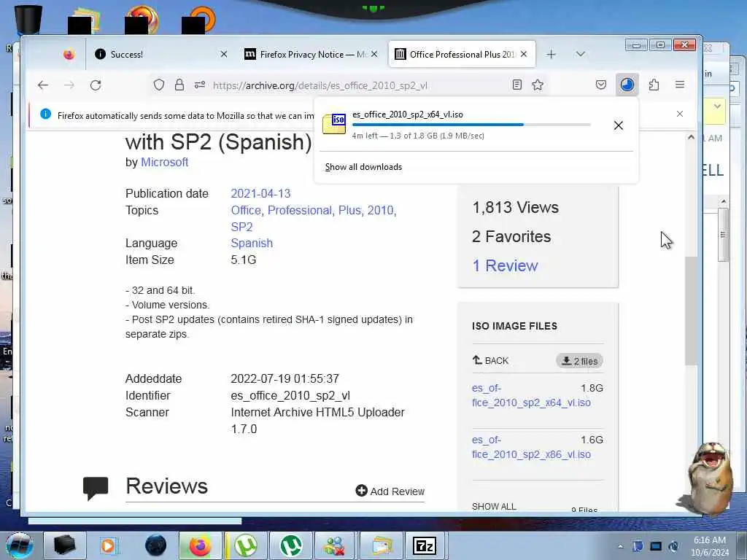Reload the archive.org page

tap(96, 85)
